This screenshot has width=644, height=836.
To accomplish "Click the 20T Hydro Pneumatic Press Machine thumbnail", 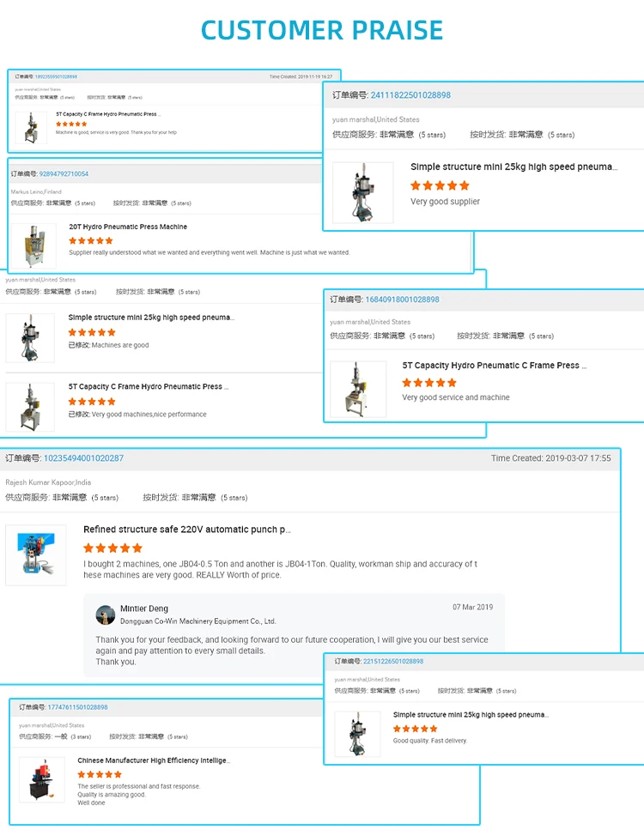I will pos(33,245).
